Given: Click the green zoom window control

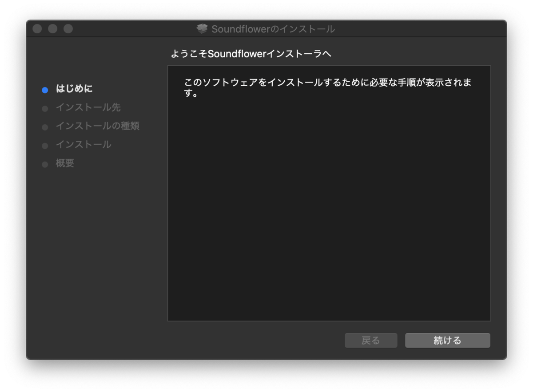Looking at the screenshot, I should (x=68, y=28).
